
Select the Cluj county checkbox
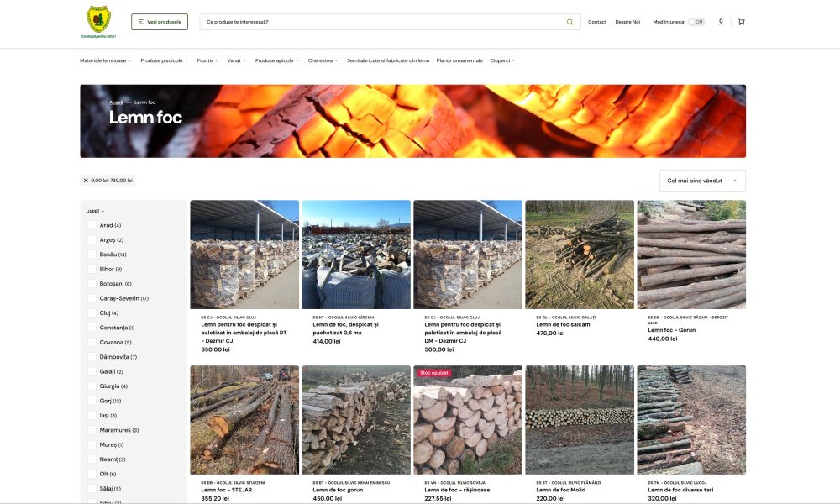coord(92,312)
